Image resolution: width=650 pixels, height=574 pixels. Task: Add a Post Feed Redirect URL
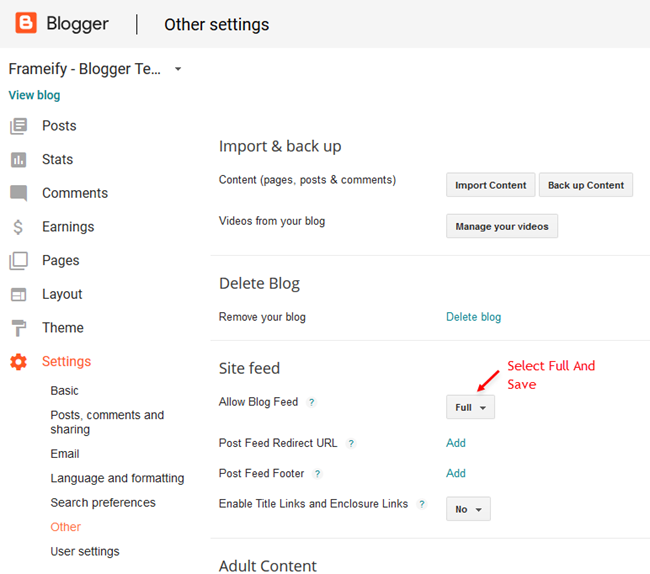click(456, 443)
